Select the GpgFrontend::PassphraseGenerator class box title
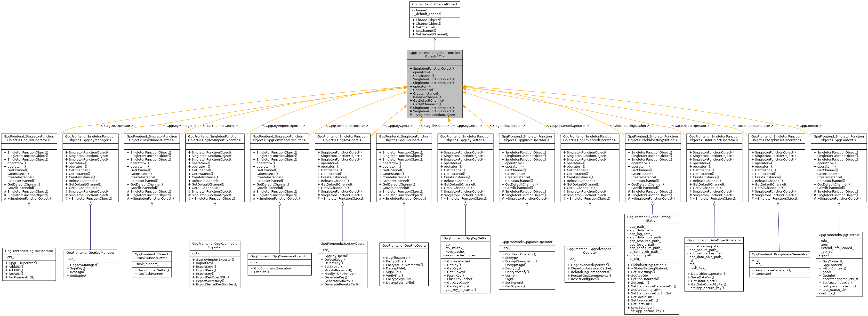Screen dimensions: 868x316 pos(779,254)
